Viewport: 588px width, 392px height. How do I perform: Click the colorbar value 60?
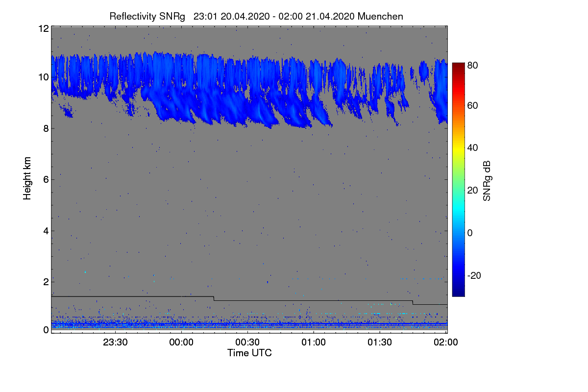coord(472,105)
